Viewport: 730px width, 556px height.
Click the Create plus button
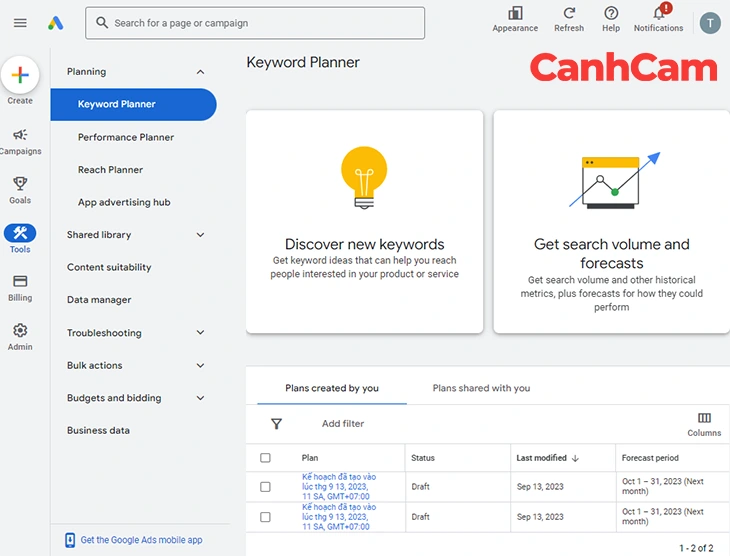(20, 75)
